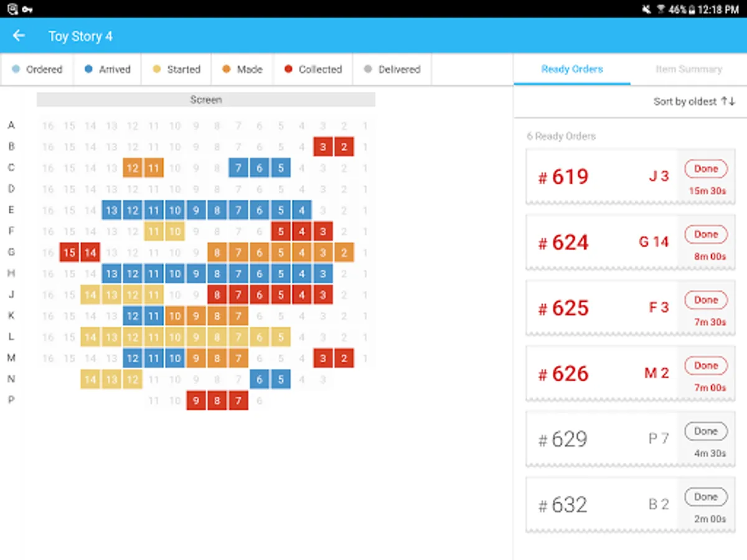Mark order 626 as Done
The image size is (747, 560).
pos(706,366)
